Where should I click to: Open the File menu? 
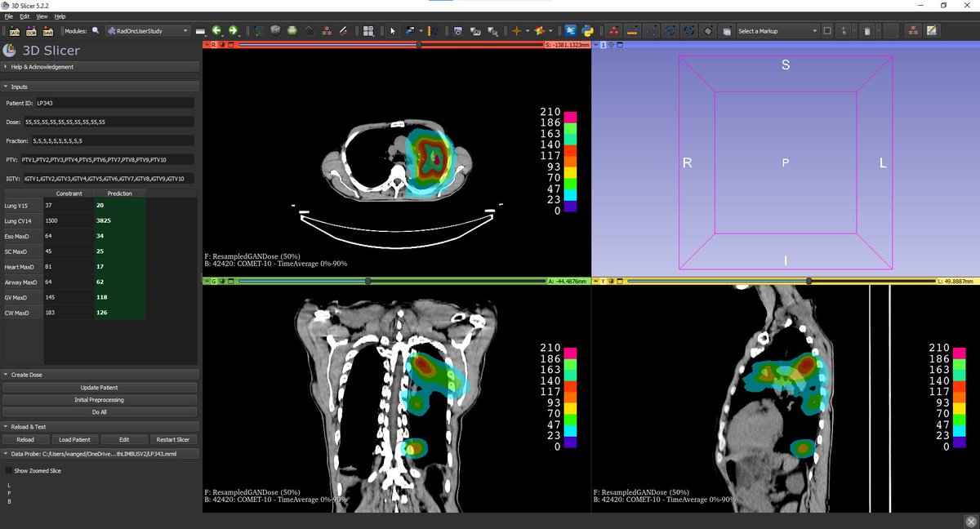click(8, 16)
